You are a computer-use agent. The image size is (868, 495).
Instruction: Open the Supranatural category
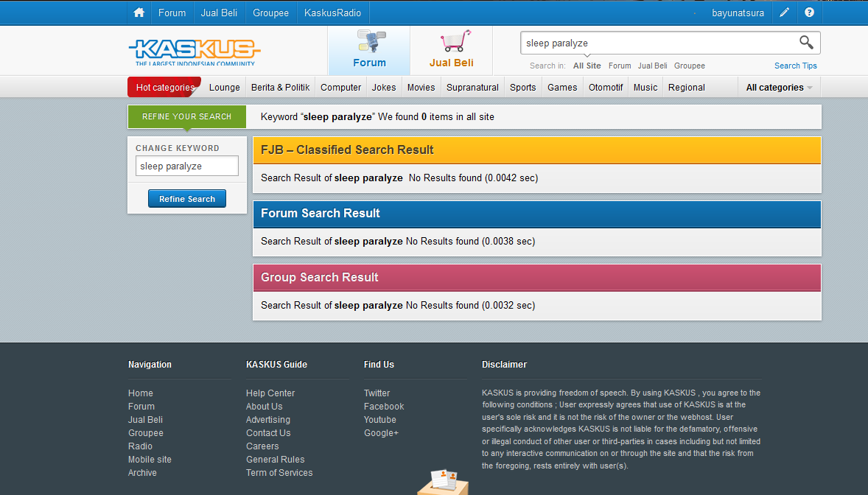click(472, 88)
